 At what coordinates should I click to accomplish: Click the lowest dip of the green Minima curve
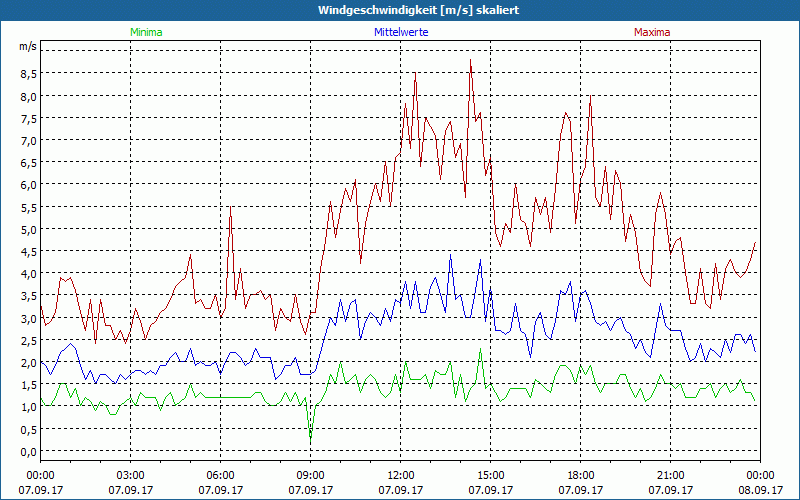click(310, 438)
